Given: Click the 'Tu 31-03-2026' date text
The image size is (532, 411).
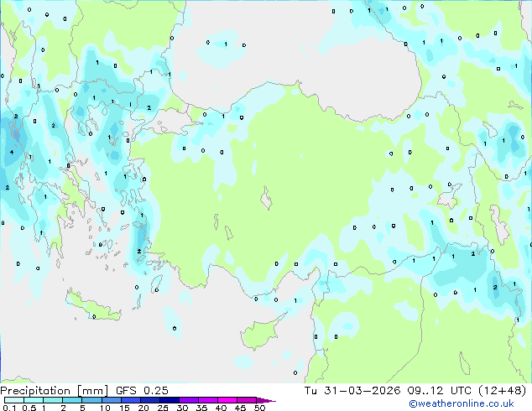Looking at the screenshot, I should click(352, 390).
